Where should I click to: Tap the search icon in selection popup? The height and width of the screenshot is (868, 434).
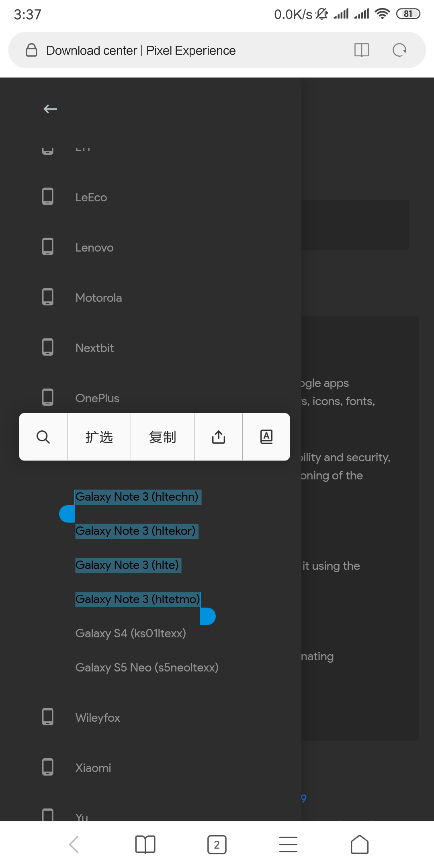coord(43,437)
